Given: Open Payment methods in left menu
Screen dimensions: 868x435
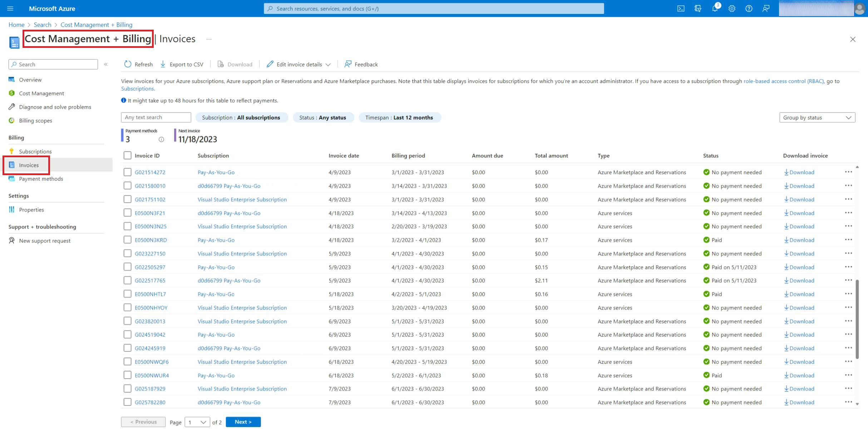Looking at the screenshot, I should coord(41,179).
